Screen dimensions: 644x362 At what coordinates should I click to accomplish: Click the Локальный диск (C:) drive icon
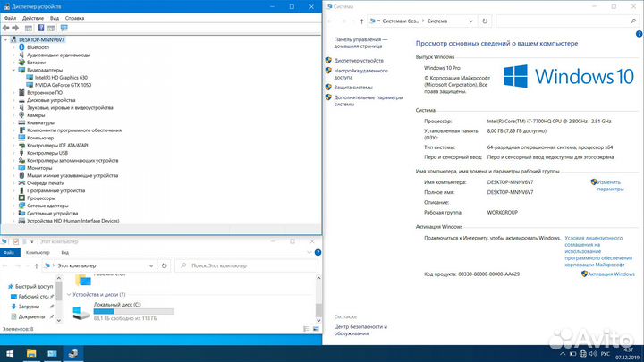pos(80,312)
